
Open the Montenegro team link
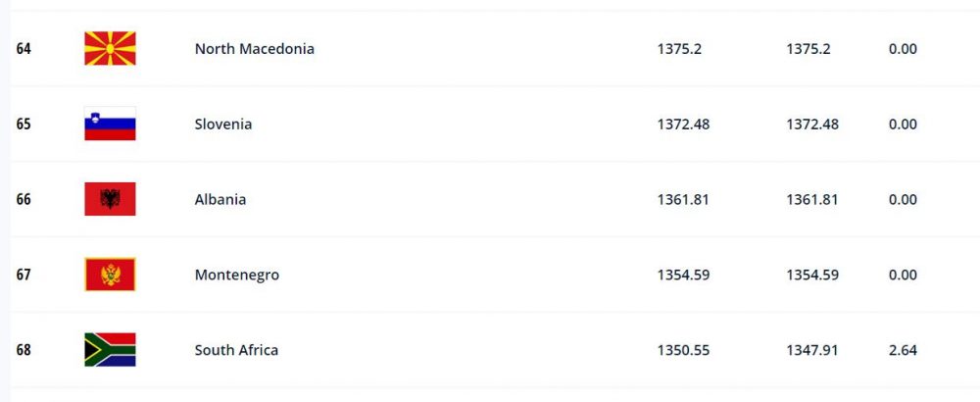pos(237,276)
